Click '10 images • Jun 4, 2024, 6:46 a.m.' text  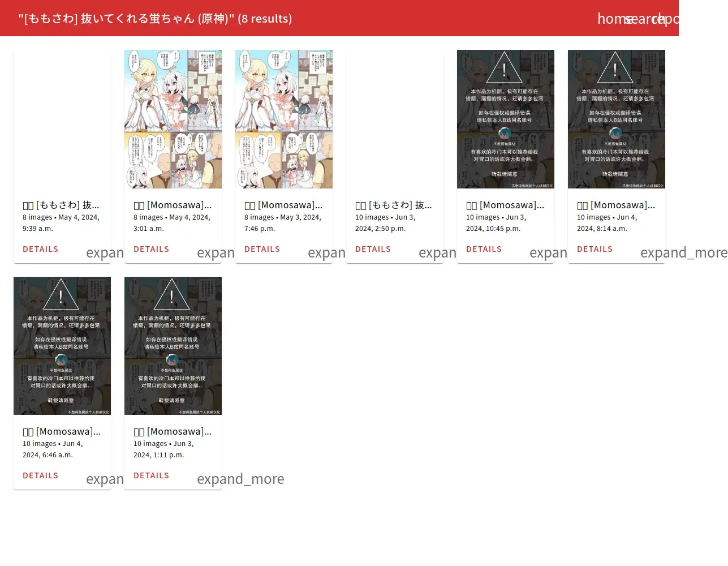[x=53, y=449]
